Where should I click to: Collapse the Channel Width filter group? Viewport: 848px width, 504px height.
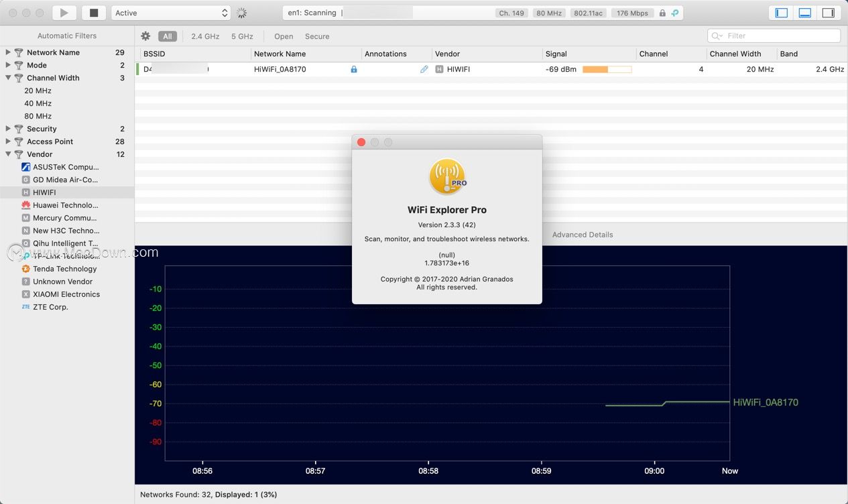coord(8,78)
